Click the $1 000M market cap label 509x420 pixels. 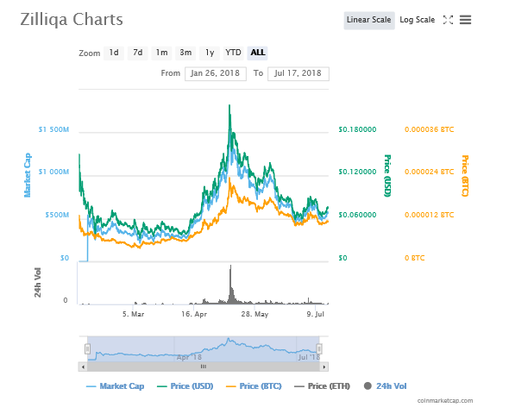[53, 172]
